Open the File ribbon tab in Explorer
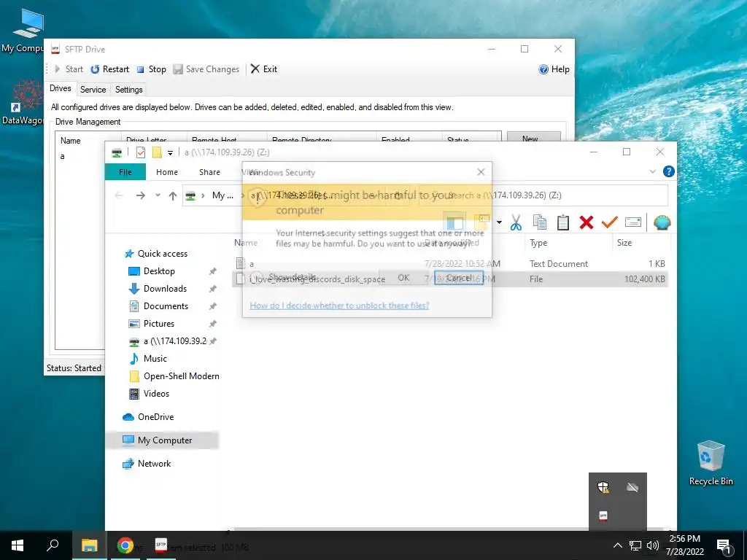Screen dimensions: 747x560 point(125,172)
